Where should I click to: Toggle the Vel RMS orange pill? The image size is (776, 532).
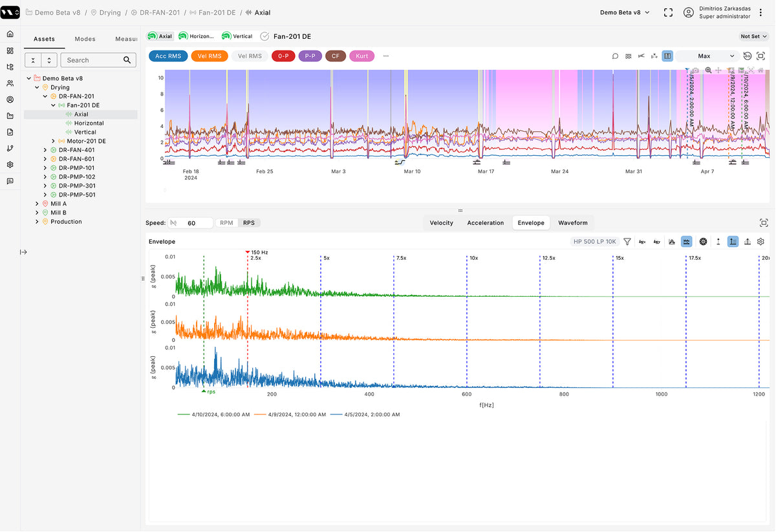click(210, 56)
